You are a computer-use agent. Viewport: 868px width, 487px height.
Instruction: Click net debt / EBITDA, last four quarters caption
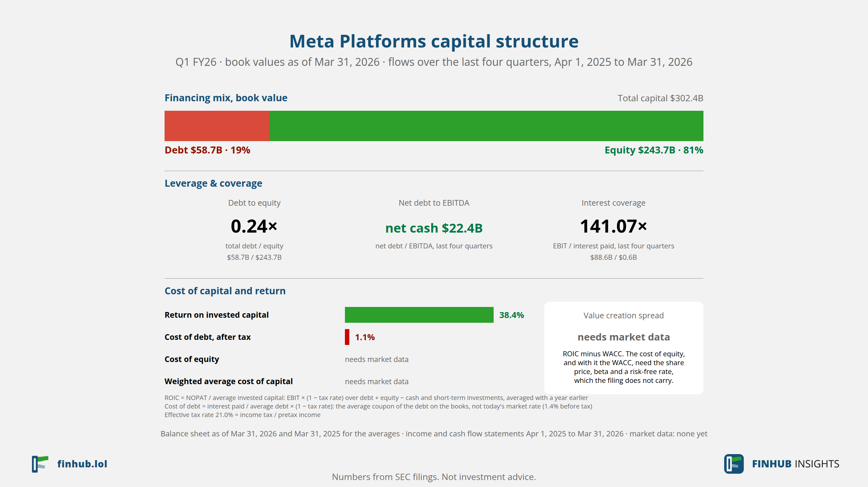tap(434, 246)
